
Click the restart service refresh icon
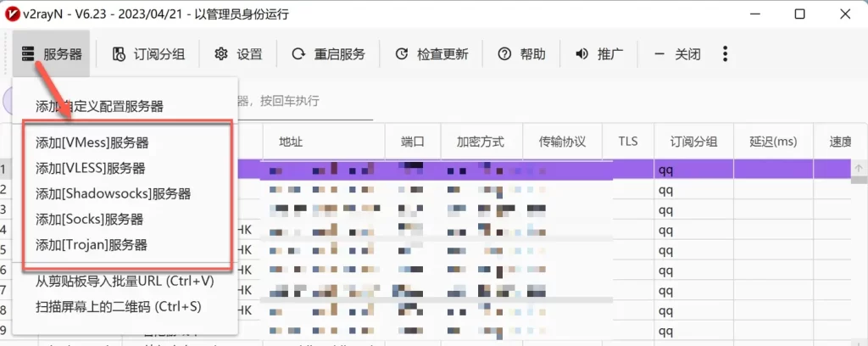tap(298, 53)
